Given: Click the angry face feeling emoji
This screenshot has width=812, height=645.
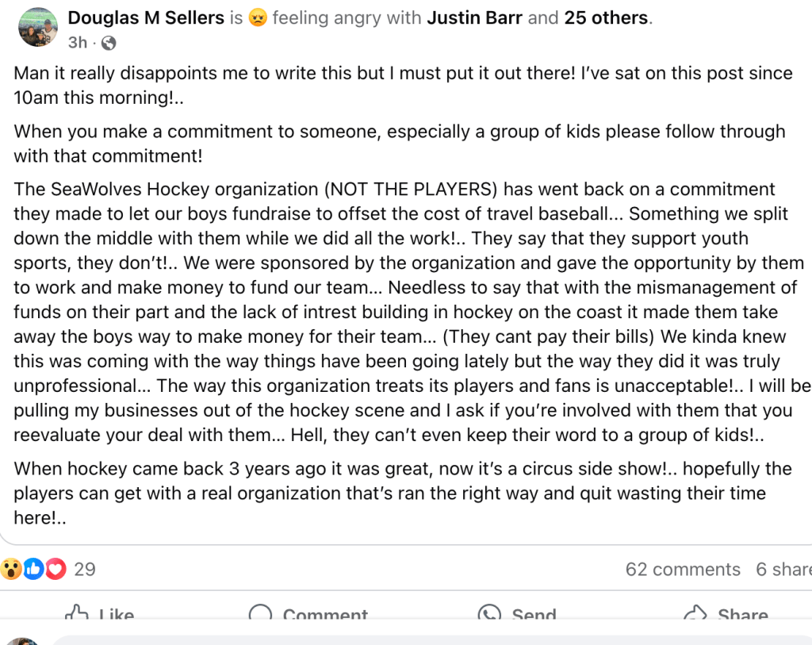Looking at the screenshot, I should coord(257,17).
